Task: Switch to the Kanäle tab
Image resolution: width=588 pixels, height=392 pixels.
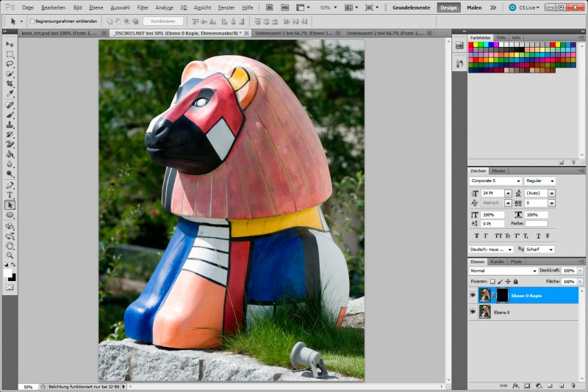Action: pyautogui.click(x=498, y=262)
